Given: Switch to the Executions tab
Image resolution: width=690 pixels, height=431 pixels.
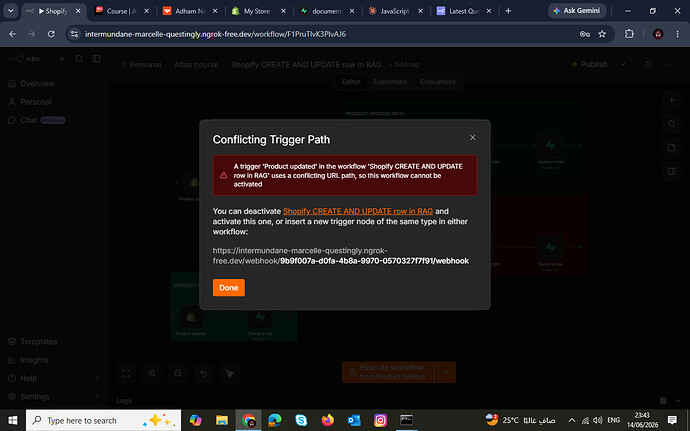Looking at the screenshot, I should (390, 82).
